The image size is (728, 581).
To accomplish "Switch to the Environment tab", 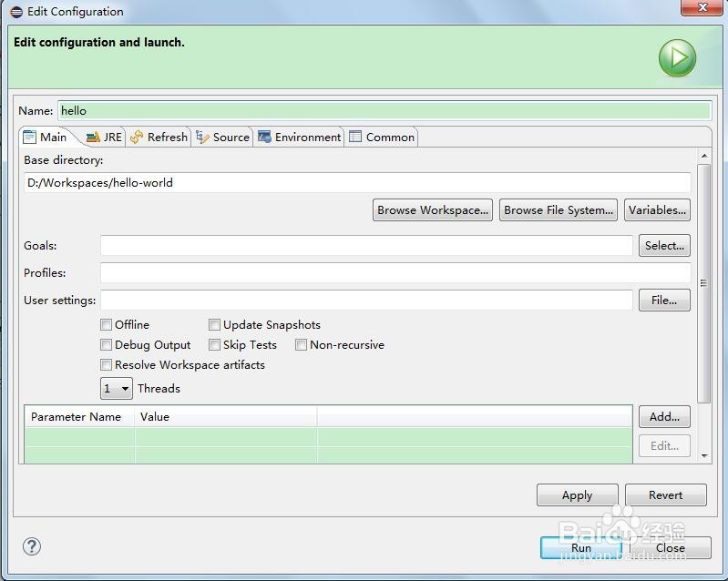I will 300,137.
